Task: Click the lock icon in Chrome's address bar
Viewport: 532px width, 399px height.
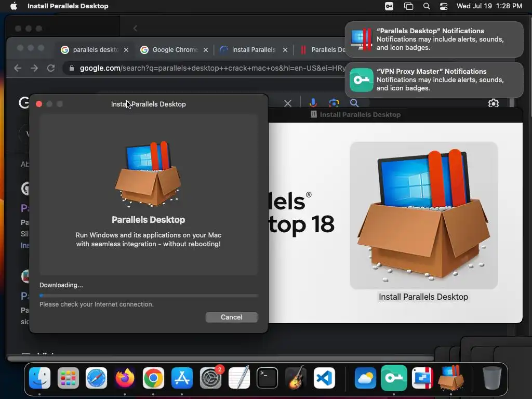Action: point(72,68)
